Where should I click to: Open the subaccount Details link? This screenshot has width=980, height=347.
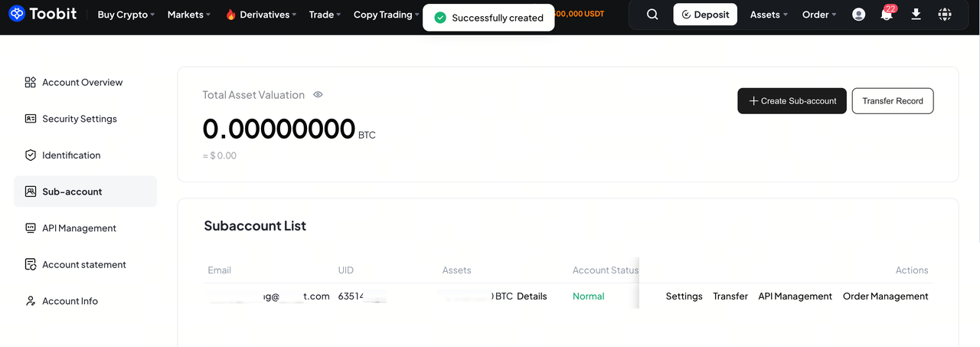point(532,296)
